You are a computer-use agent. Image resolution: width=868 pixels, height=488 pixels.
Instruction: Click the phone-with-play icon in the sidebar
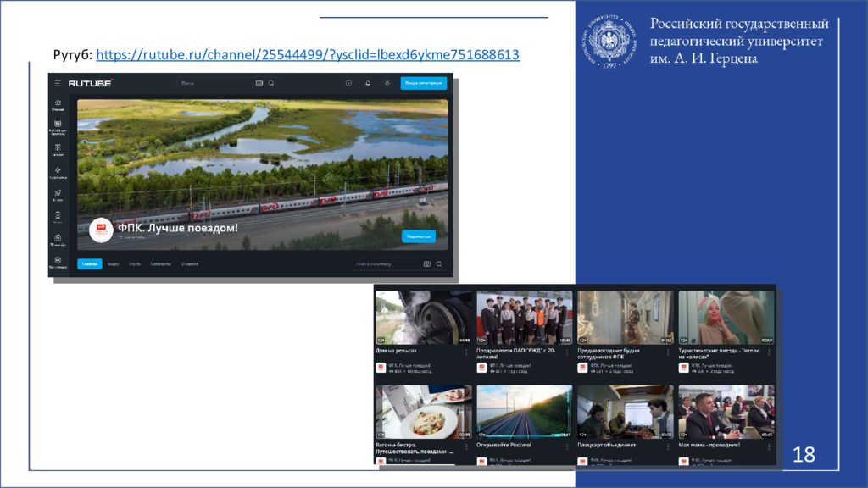coord(58,215)
